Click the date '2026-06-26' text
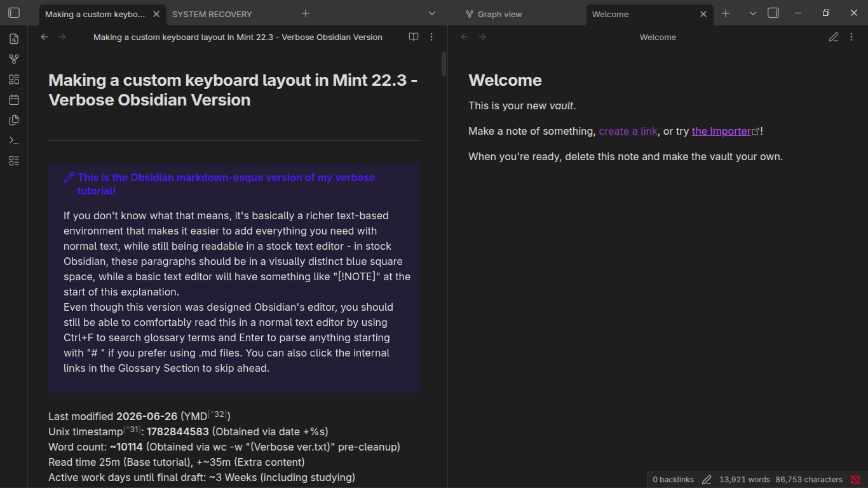 click(x=147, y=417)
